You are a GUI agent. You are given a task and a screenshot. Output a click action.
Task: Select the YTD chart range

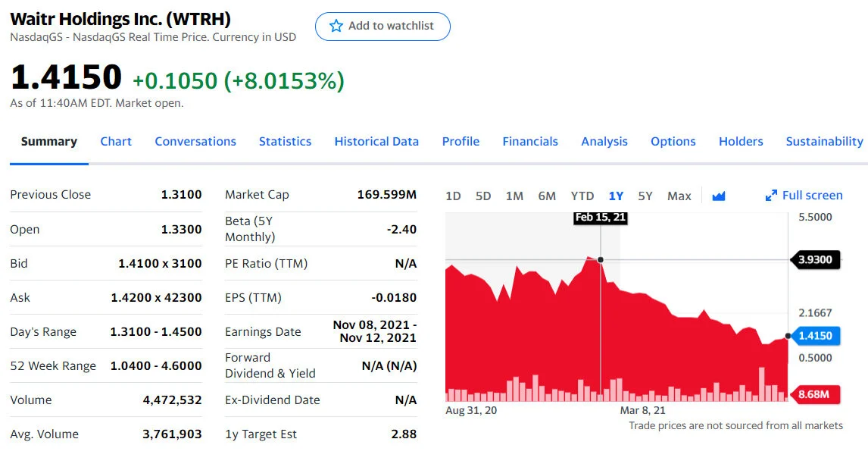(582, 196)
